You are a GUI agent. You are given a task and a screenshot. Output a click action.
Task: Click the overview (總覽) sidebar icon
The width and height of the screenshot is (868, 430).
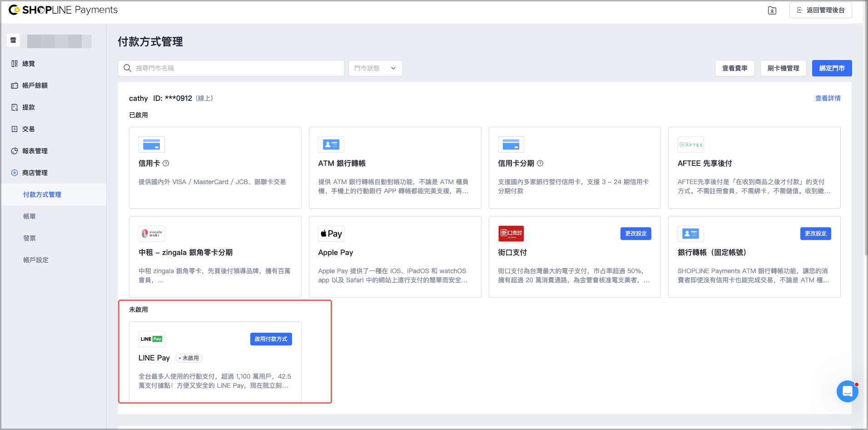click(15, 64)
